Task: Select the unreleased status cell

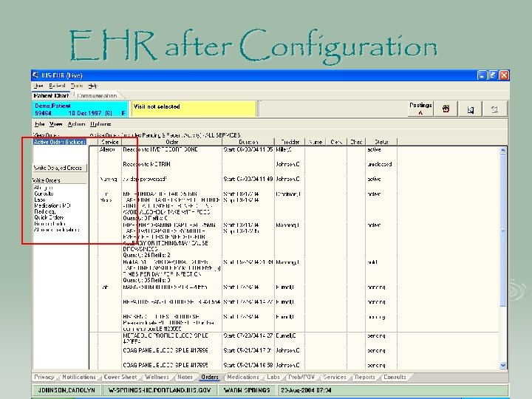Action: 380,164
